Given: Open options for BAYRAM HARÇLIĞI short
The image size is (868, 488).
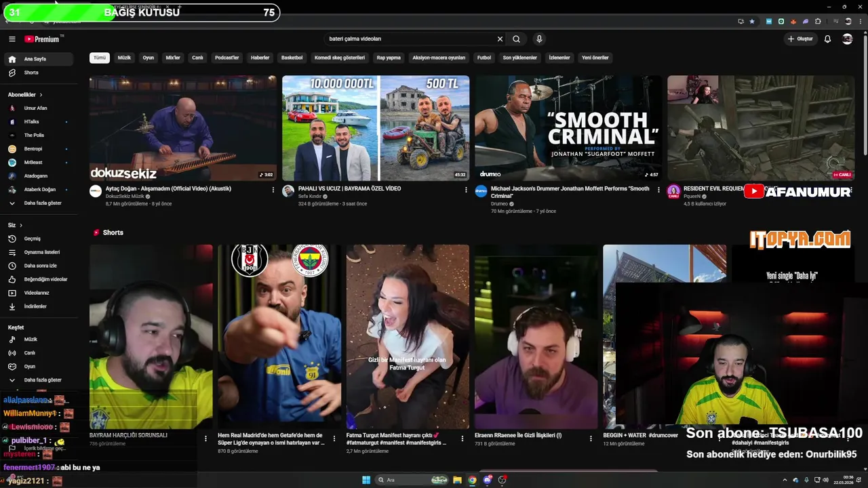Looking at the screenshot, I should [205, 439].
